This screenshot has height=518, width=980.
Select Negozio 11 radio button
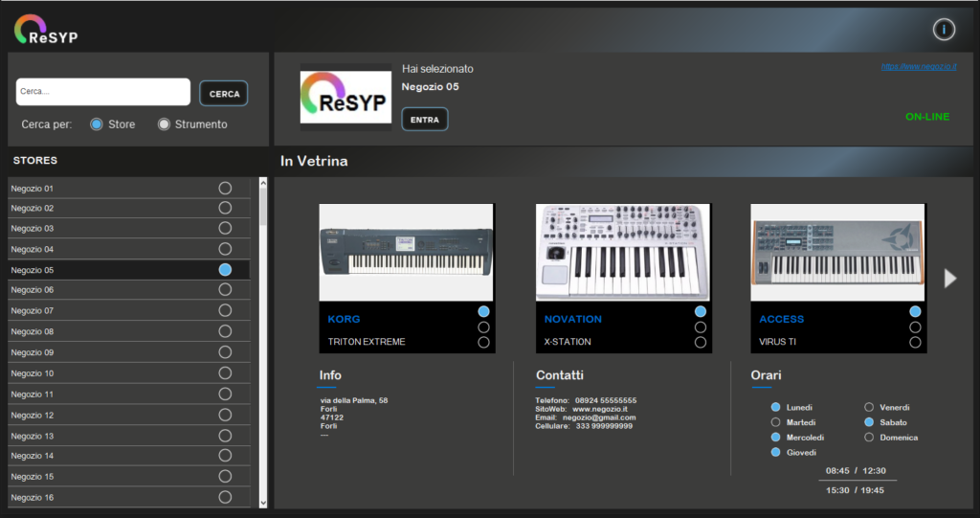225,394
